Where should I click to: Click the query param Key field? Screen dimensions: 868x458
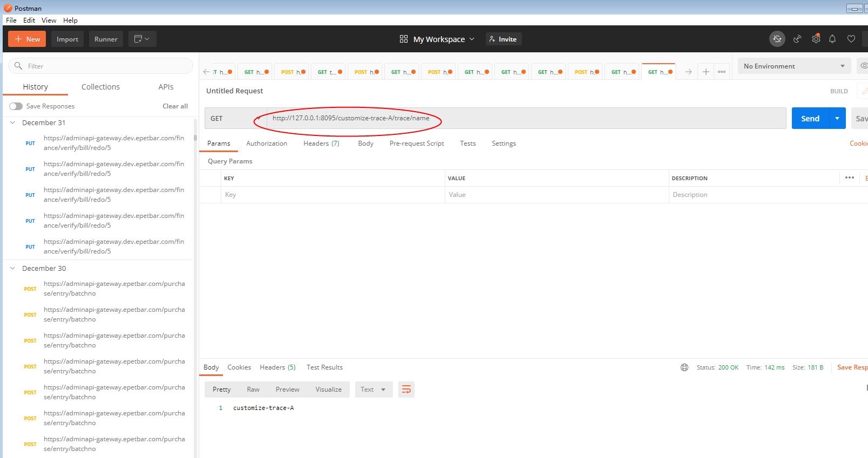tap(333, 195)
